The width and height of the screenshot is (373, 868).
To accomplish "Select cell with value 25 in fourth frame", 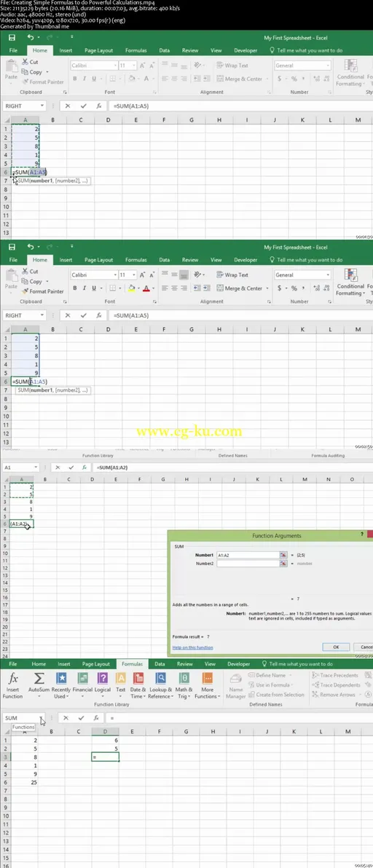I will tap(24, 782).
